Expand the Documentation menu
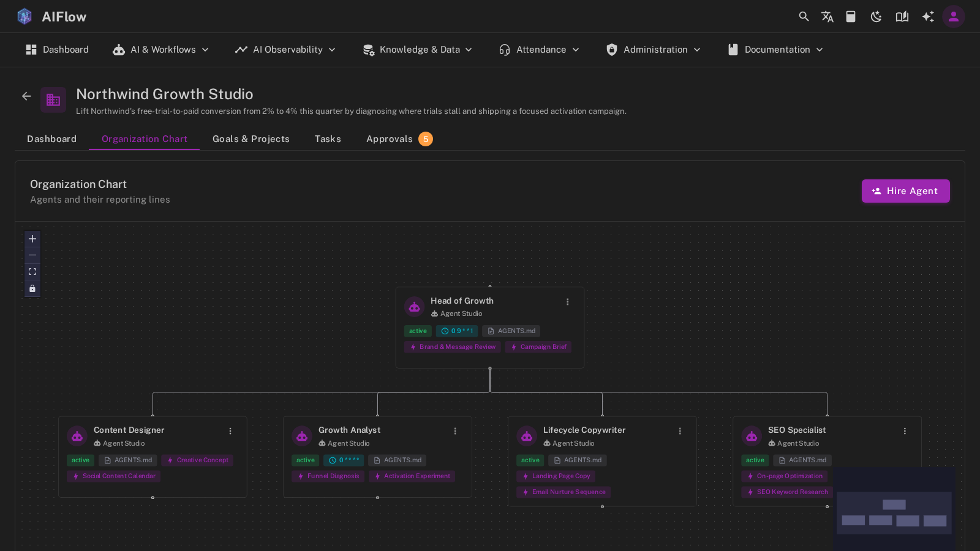This screenshot has height=551, width=980. (775, 50)
